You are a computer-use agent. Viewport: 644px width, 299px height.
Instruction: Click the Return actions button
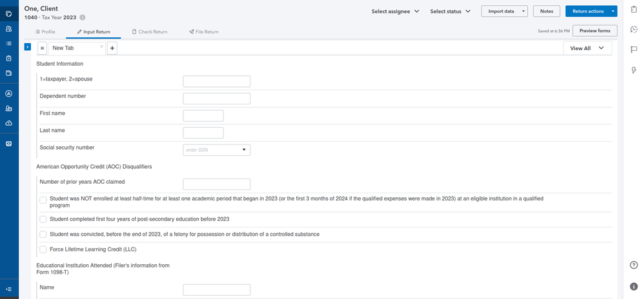pos(588,12)
